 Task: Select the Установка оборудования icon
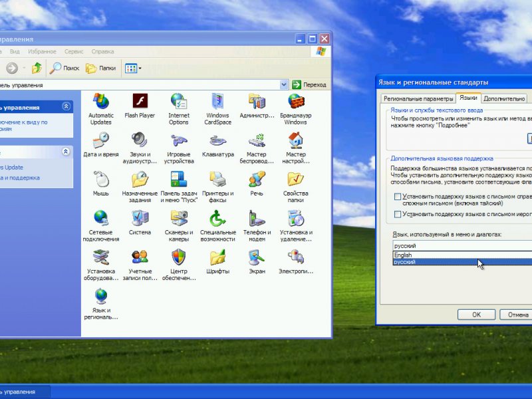(101, 265)
